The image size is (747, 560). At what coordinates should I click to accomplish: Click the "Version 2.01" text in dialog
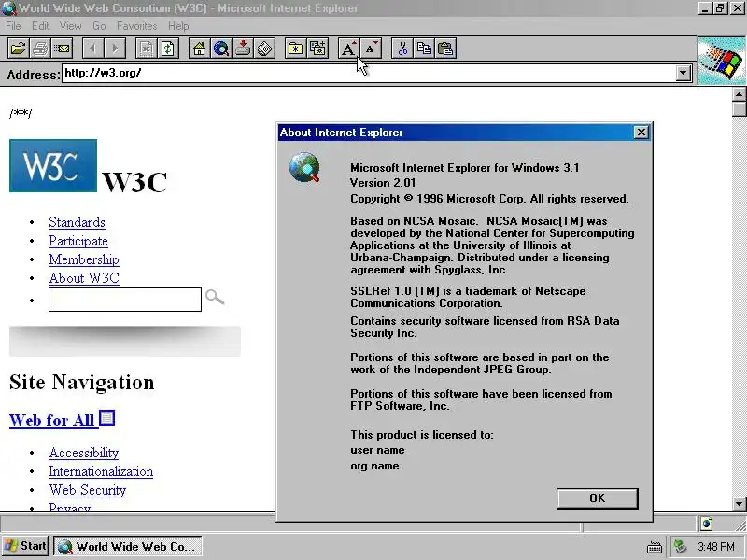(x=383, y=183)
